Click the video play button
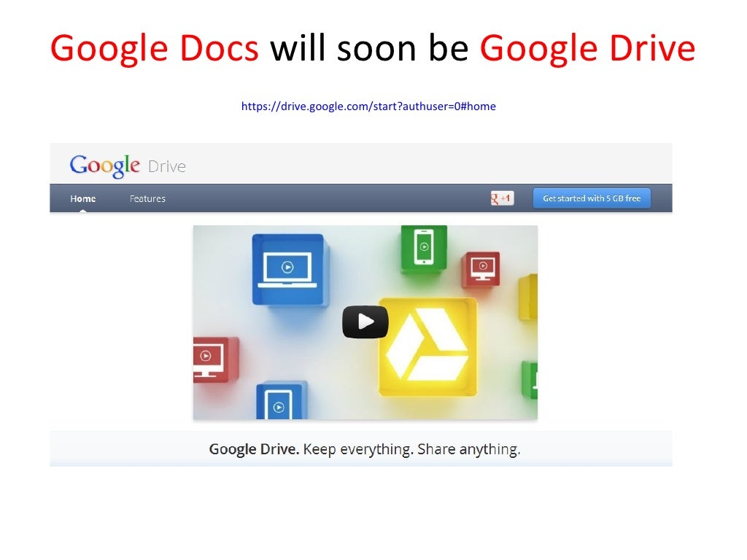Screen dimensions: 747x560 point(365,322)
